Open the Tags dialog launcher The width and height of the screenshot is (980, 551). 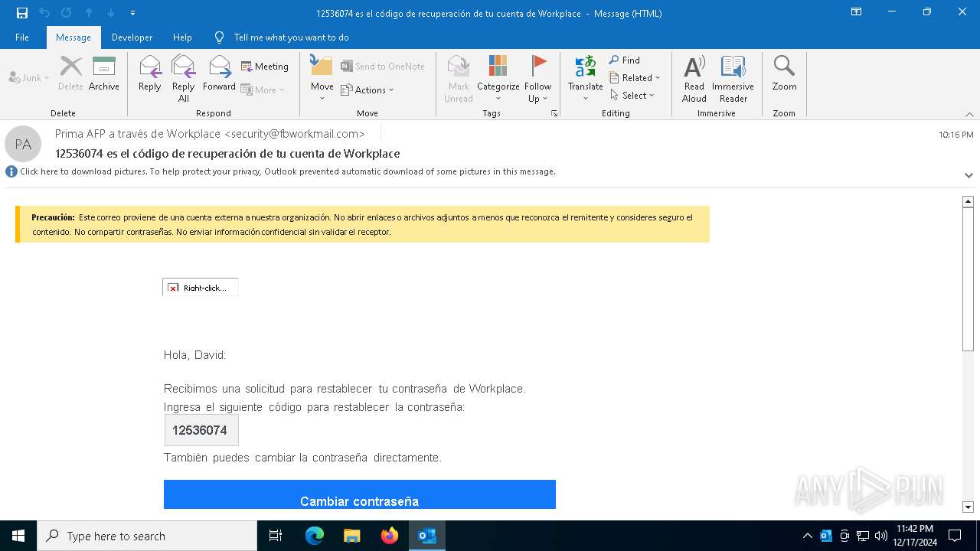(554, 113)
